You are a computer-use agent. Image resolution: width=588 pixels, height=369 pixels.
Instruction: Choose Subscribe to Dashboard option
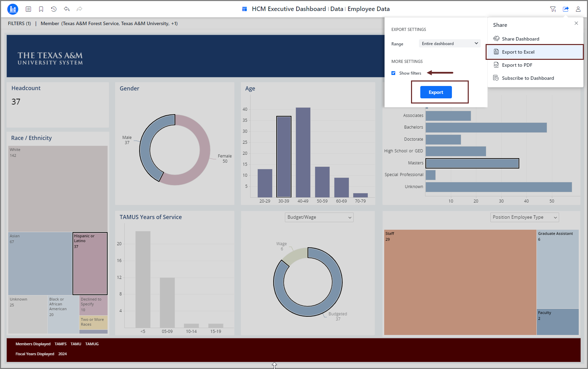(528, 78)
